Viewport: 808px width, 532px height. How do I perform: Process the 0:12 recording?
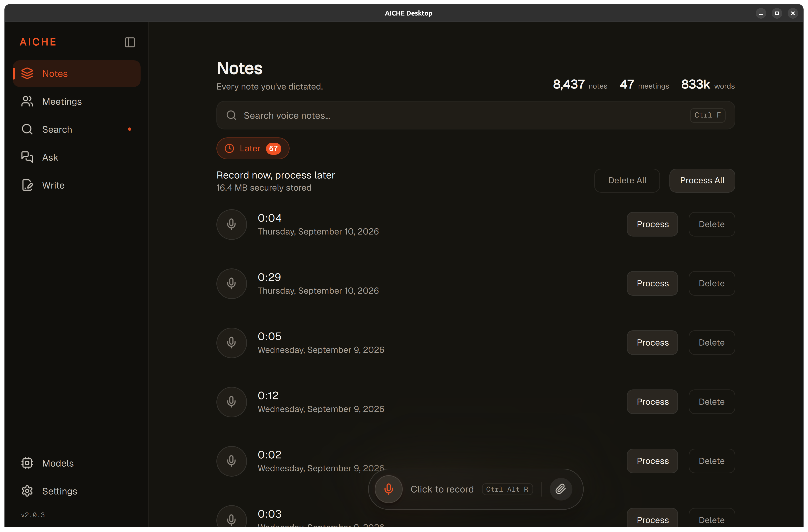click(x=652, y=402)
